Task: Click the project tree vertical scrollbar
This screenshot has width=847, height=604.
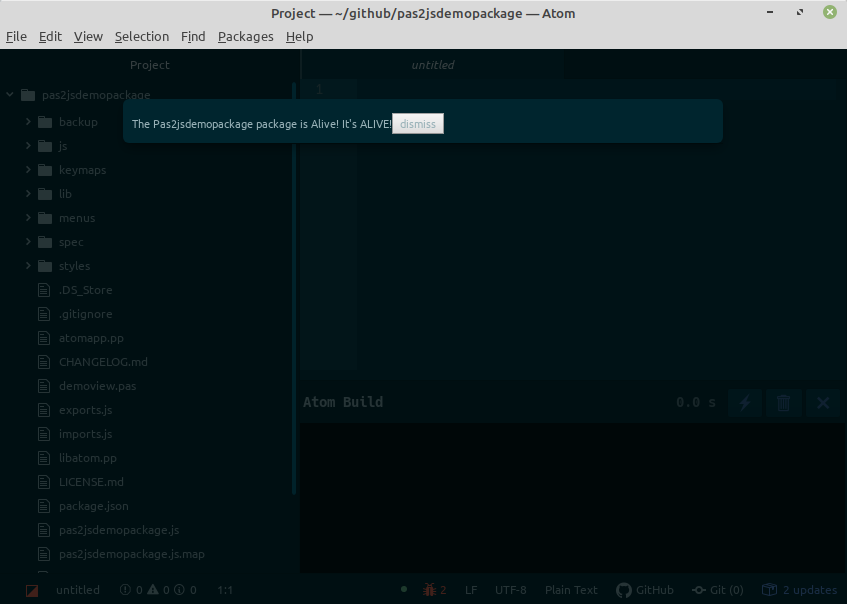Action: click(294, 288)
